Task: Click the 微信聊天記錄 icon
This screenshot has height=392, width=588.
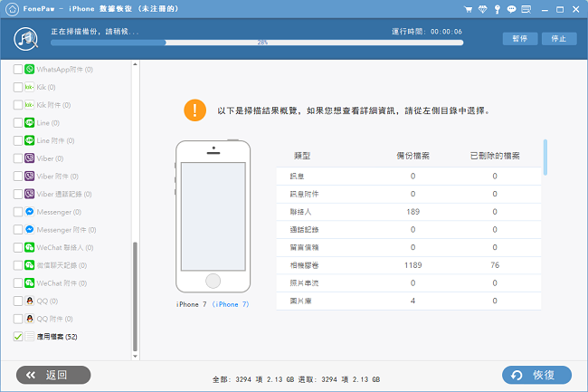Action: pos(30,265)
